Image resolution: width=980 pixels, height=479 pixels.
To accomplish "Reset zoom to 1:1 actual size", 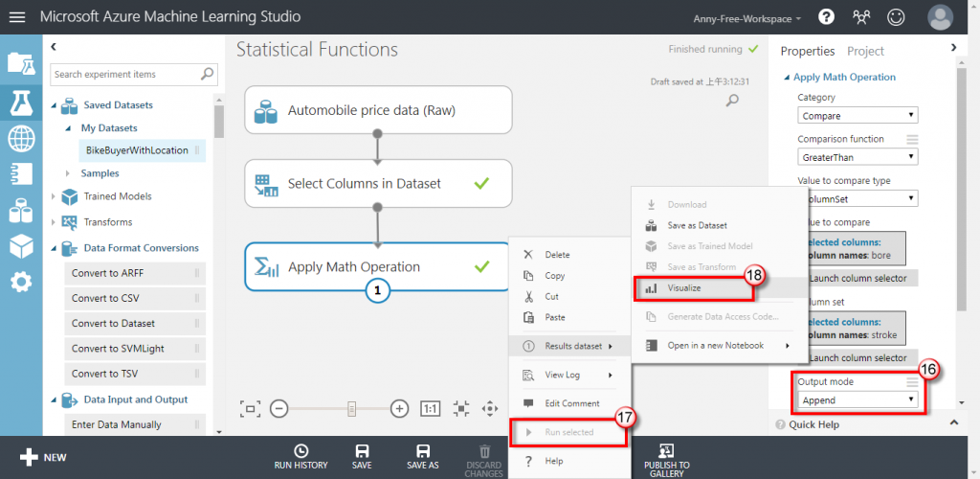I will point(430,409).
